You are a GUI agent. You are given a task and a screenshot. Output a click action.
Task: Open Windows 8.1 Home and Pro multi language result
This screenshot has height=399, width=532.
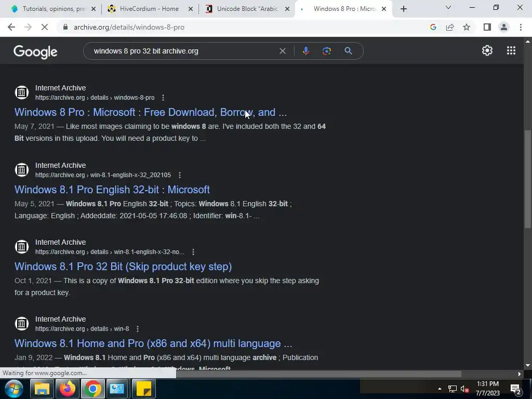pyautogui.click(x=153, y=343)
